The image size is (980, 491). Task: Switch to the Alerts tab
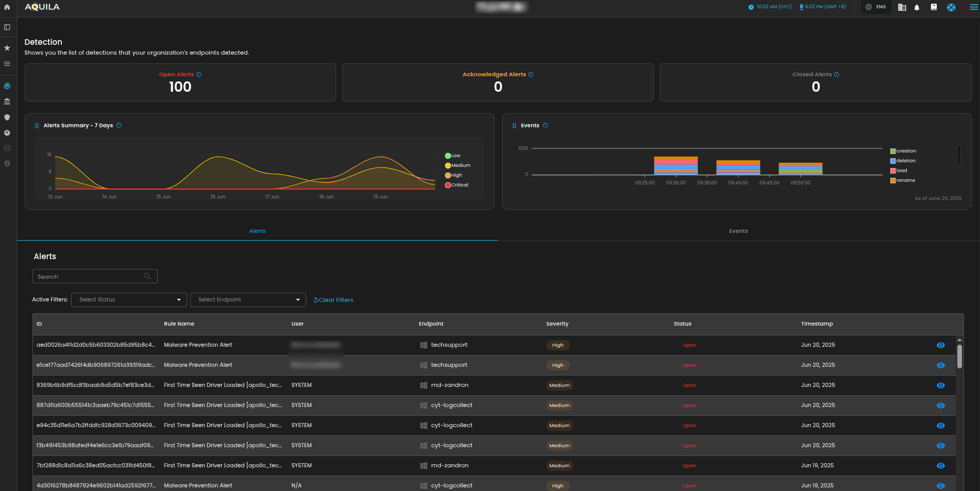point(257,231)
